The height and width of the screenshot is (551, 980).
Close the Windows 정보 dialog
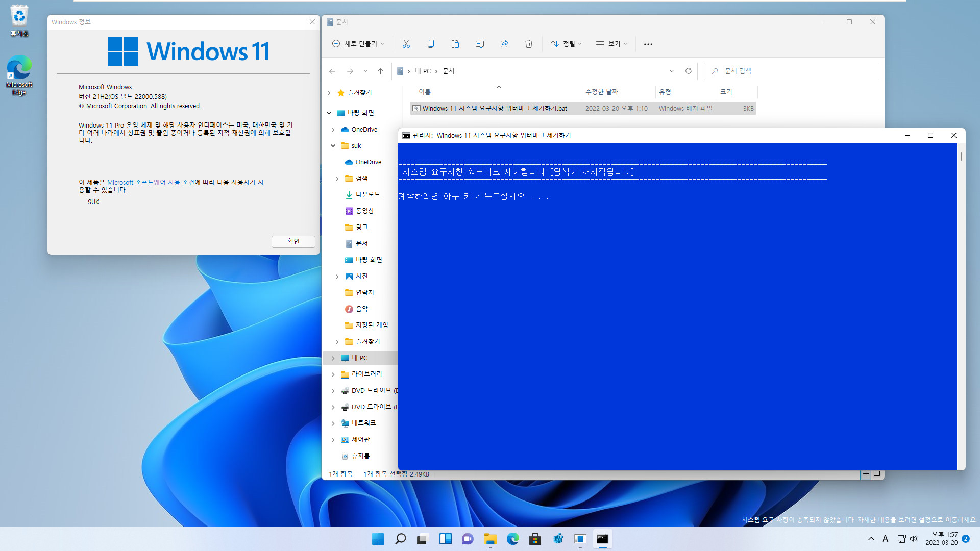(x=312, y=22)
